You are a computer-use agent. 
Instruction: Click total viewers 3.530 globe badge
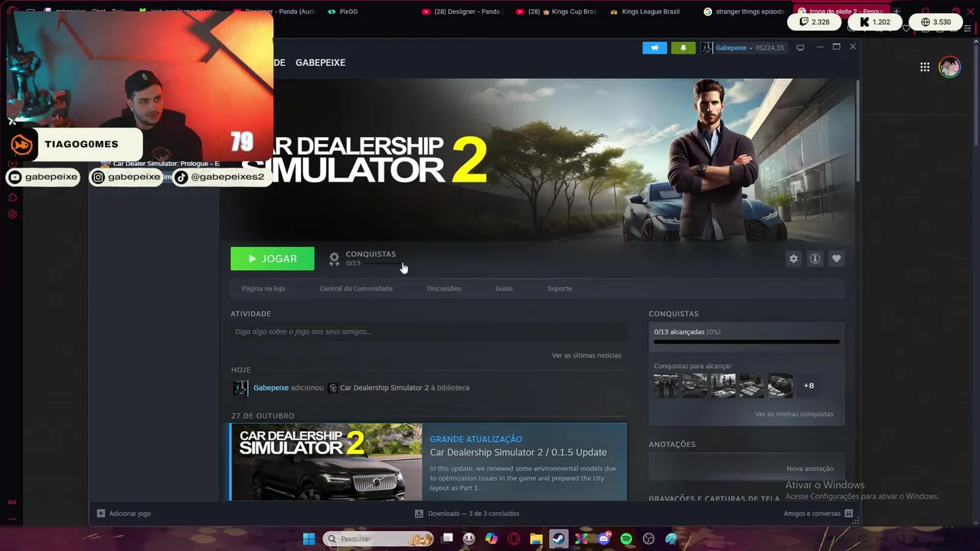[936, 22]
